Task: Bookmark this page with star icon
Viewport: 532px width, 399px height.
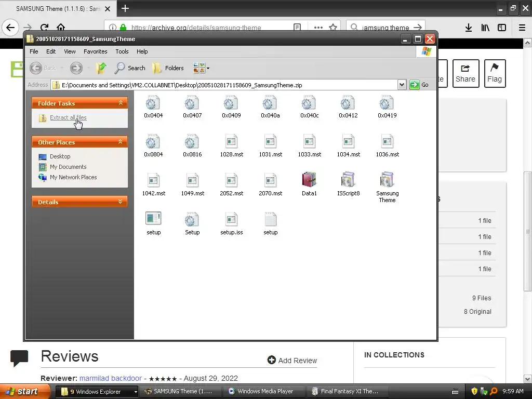Action: [x=333, y=27]
